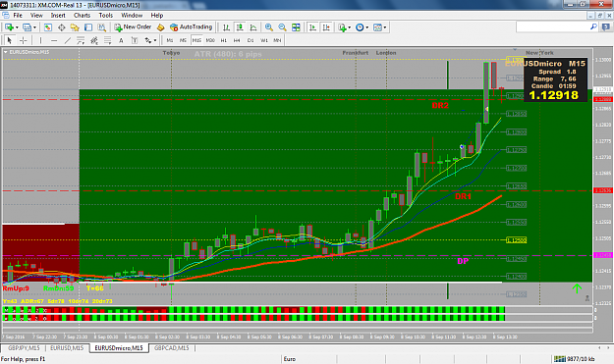Open the Insert menu
The width and height of the screenshot is (614, 364).
(x=58, y=16)
